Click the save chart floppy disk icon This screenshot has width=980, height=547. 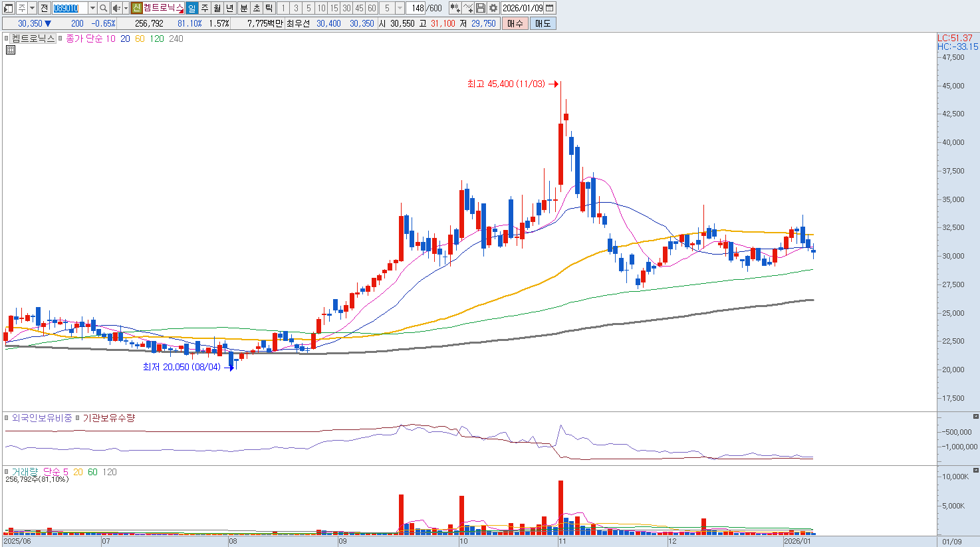point(481,8)
